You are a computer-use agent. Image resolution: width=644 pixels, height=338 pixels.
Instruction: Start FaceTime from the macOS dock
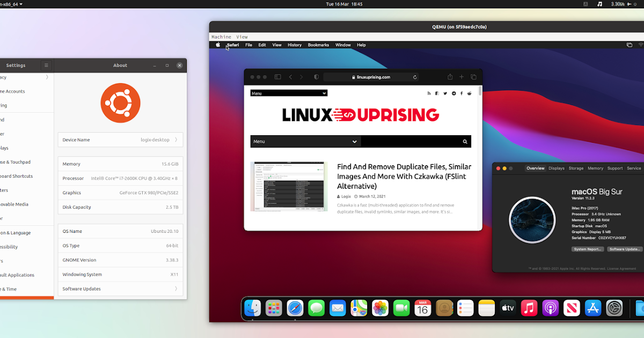401,308
